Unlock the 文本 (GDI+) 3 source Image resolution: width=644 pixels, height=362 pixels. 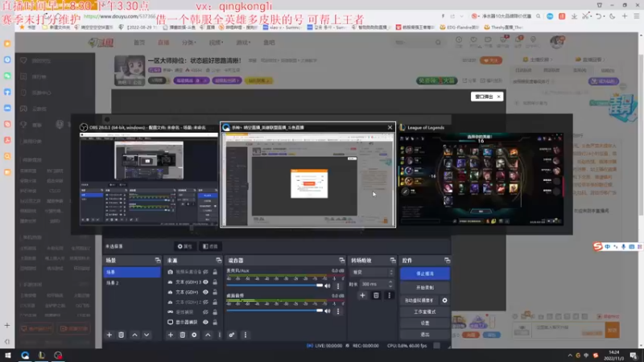click(x=215, y=282)
